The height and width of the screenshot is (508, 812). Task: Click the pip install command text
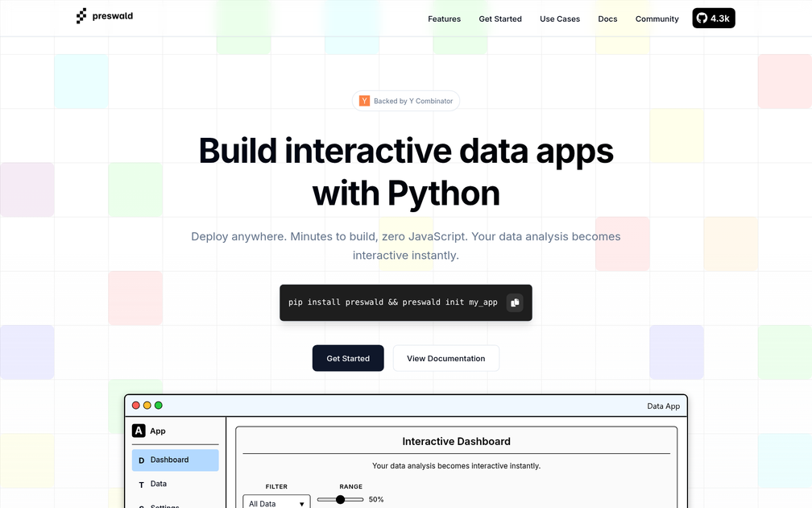392,302
